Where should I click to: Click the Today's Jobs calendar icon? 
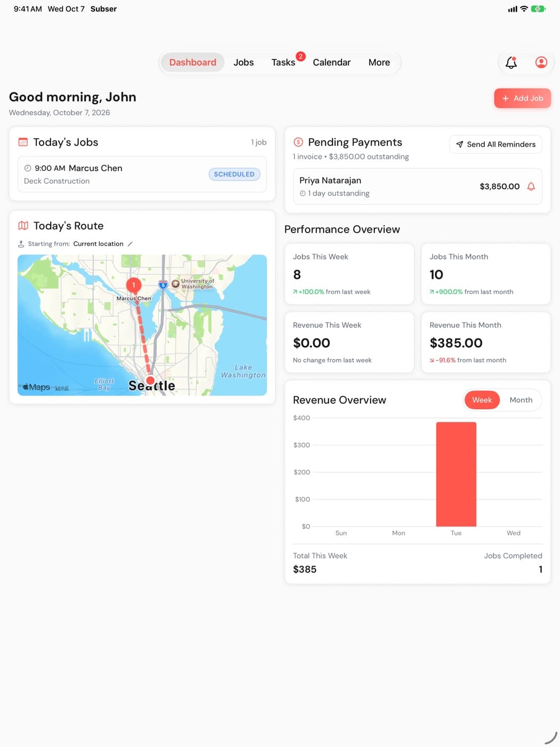pos(23,142)
